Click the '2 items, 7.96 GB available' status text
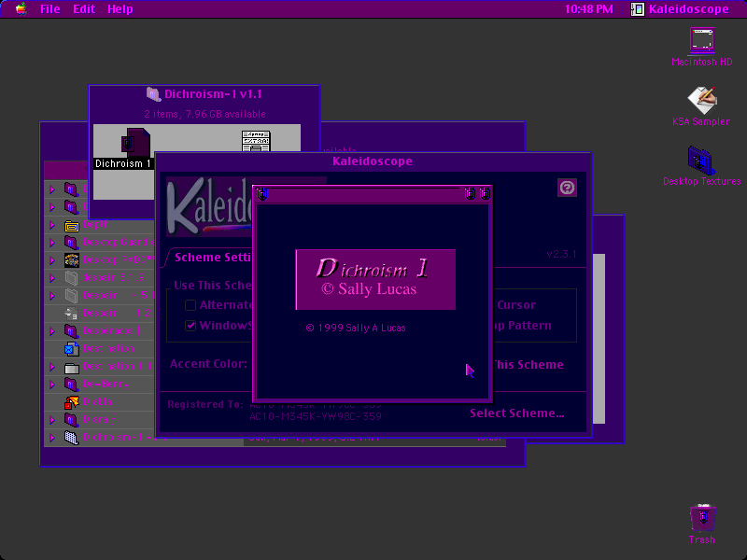The image size is (747, 560). [204, 114]
